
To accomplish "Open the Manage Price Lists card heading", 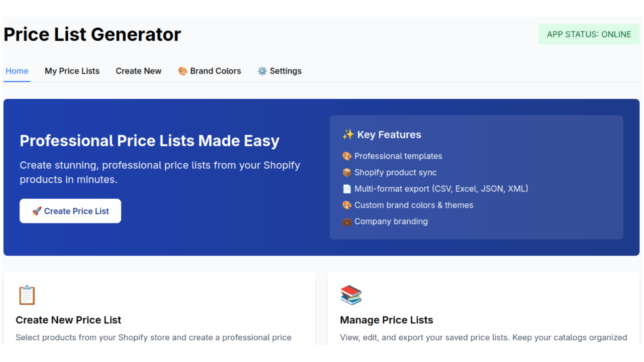I will tap(386, 320).
